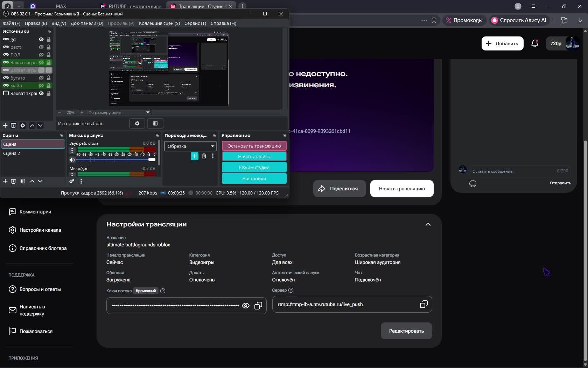Screen dimensions: 588x368
Task: Open properties gear for unselected source toolbar
Action: coord(137,123)
